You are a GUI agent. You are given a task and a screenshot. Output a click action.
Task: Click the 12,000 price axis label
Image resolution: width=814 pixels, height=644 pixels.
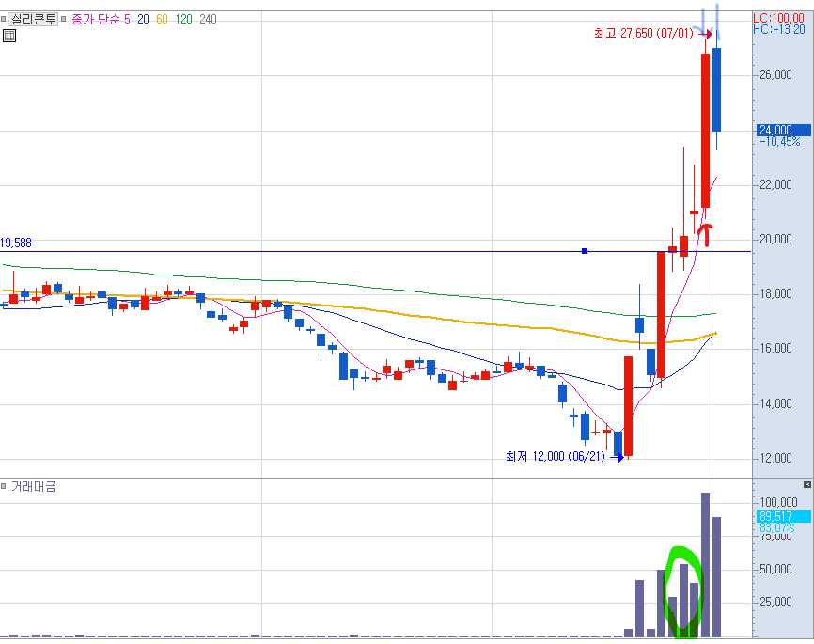point(775,458)
